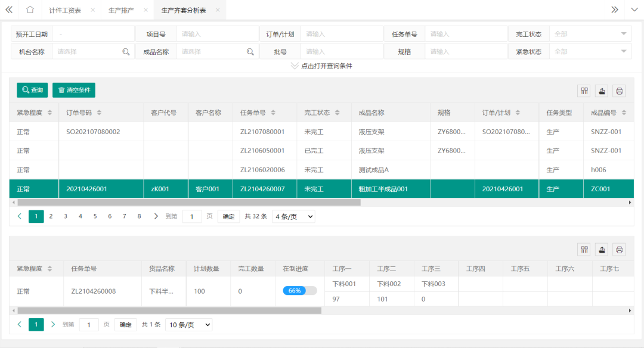Click the upper table column settings icon
This screenshot has height=348, width=644.
pos(584,91)
